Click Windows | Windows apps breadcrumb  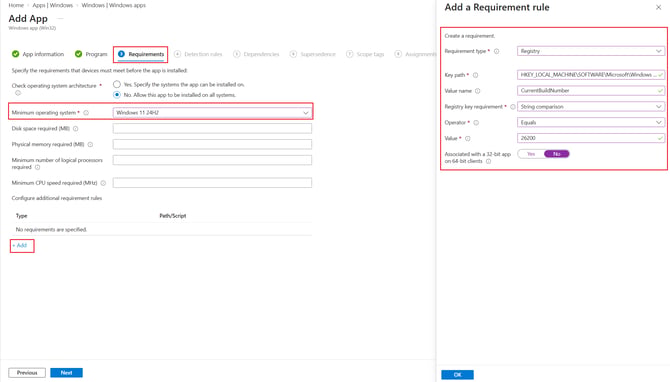click(x=113, y=5)
